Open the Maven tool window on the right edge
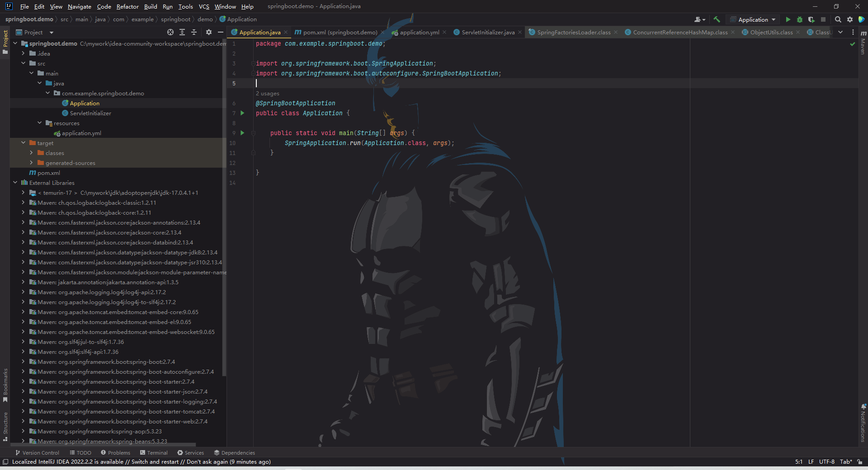868x470 pixels. click(x=863, y=43)
